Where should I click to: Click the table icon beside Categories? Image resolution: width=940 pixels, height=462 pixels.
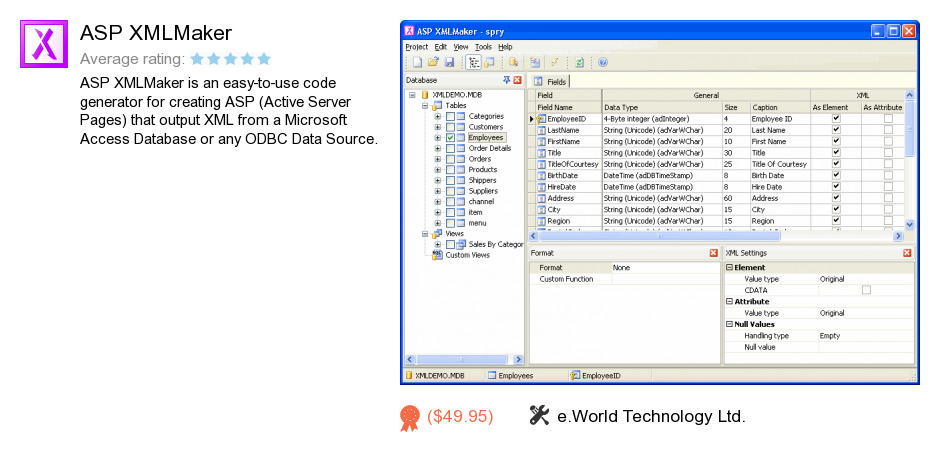click(x=461, y=116)
